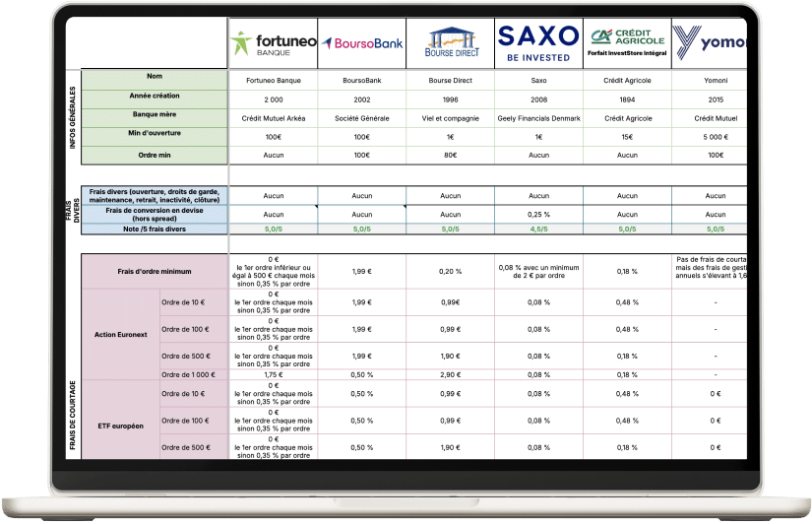Select ETF européen 'Ordre de 500 €' label

coord(194,447)
